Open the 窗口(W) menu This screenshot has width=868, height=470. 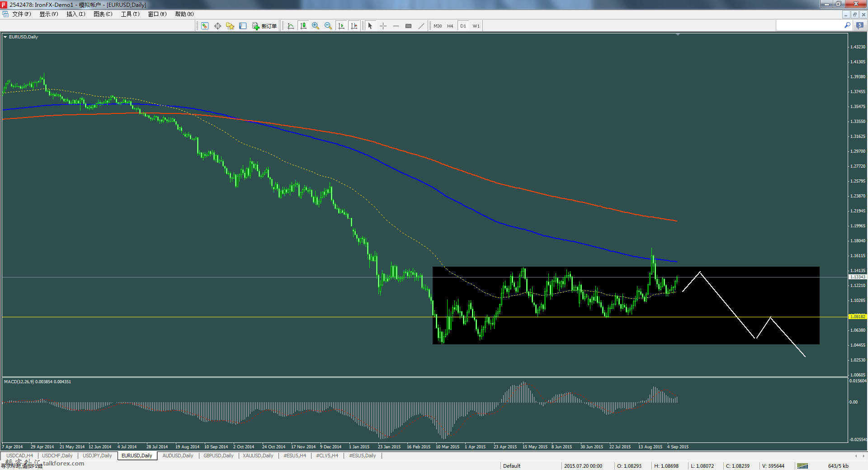pos(157,14)
